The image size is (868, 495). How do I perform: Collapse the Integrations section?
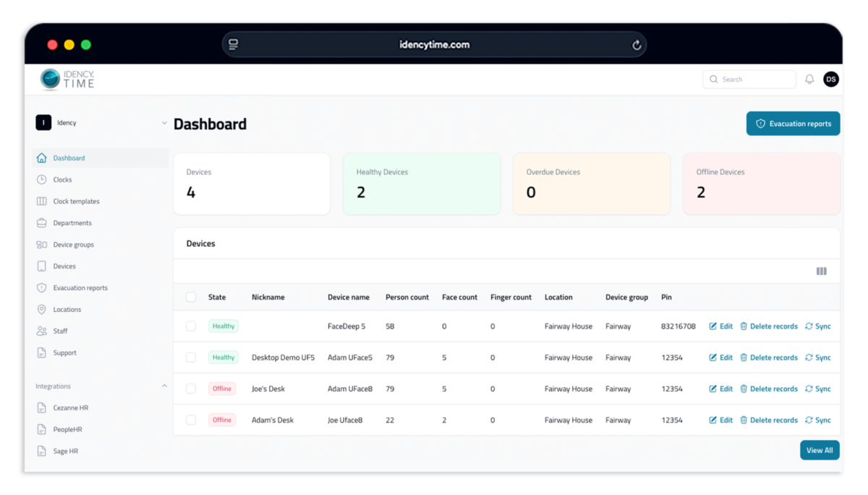tap(164, 386)
